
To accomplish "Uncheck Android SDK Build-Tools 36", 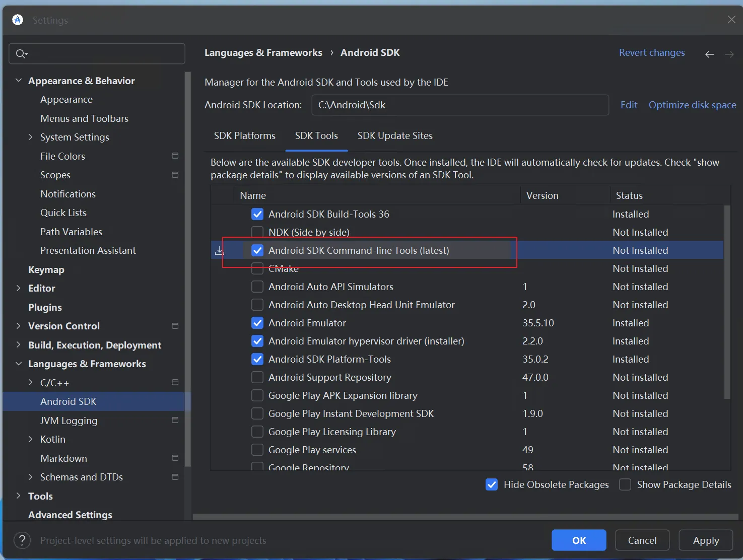I will tap(257, 214).
